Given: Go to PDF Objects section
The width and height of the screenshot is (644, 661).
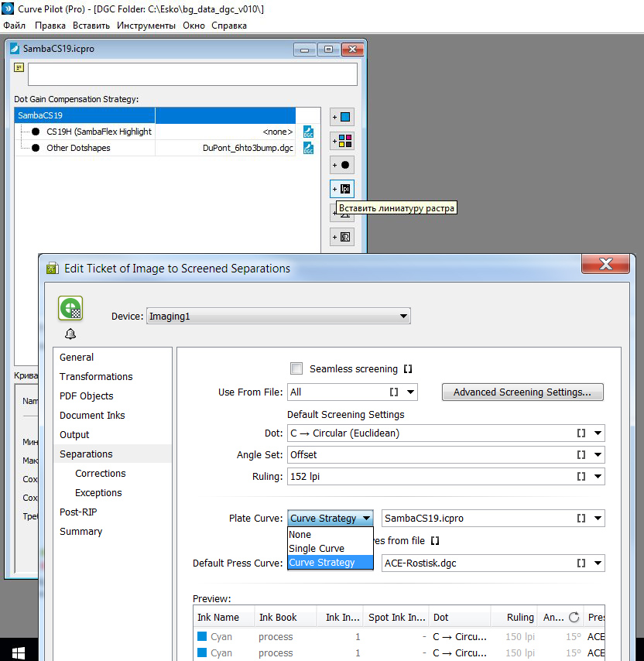Looking at the screenshot, I should click(112, 396).
